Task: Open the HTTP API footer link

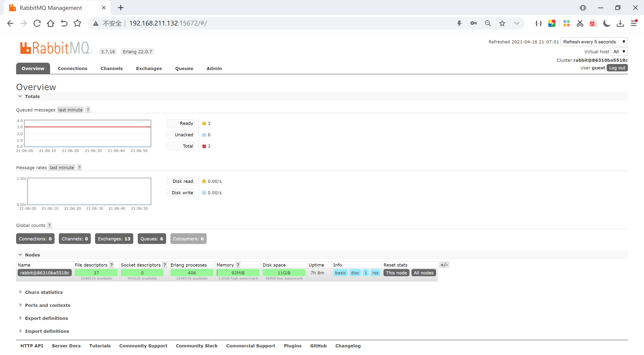Action: [32, 346]
